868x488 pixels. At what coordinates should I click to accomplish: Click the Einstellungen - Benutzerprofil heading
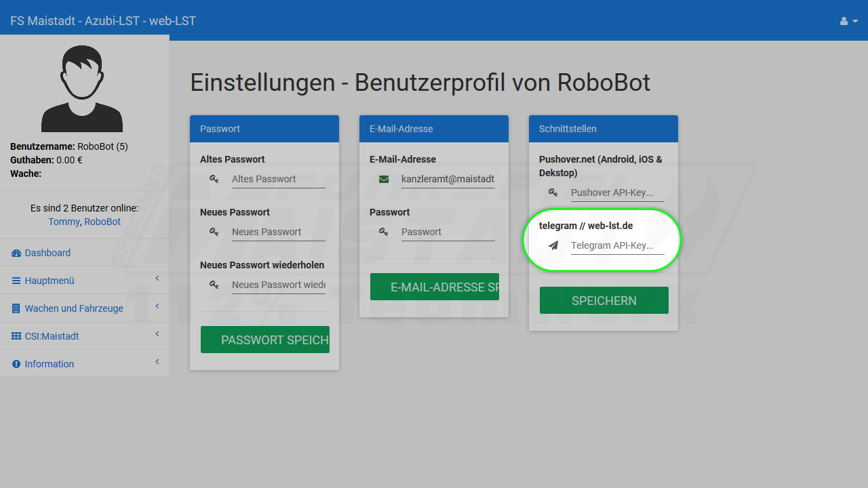pos(420,83)
